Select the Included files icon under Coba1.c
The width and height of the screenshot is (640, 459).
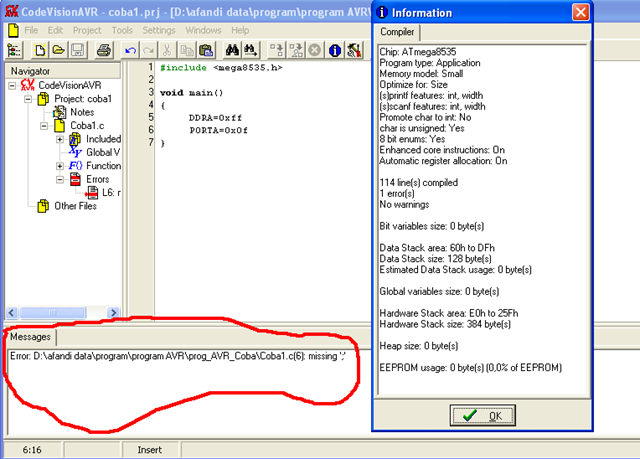click(x=75, y=139)
